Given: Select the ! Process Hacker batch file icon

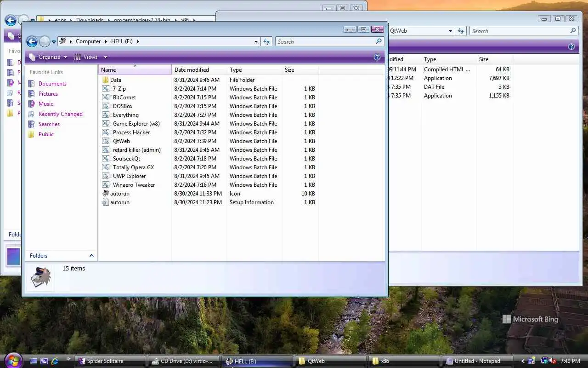Looking at the screenshot, I should coord(106,132).
